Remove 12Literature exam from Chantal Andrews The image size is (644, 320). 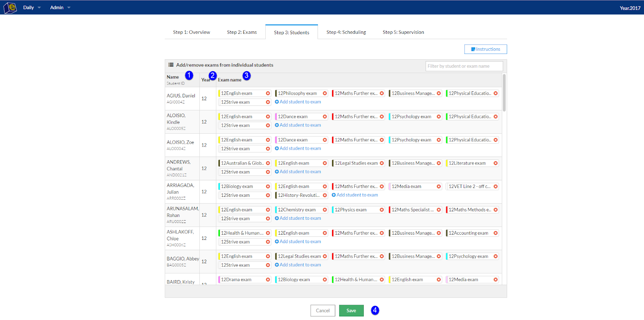coord(495,163)
